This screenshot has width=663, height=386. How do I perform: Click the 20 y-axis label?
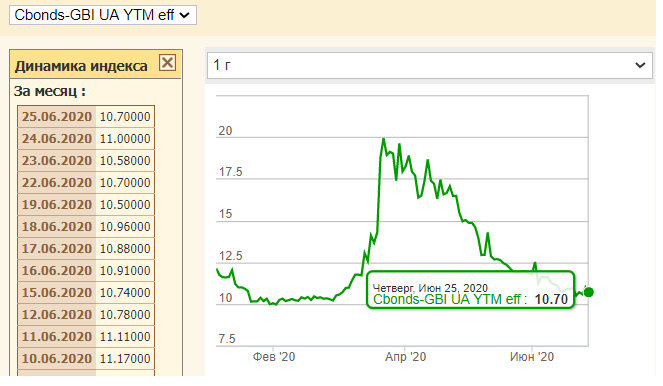pyautogui.click(x=225, y=131)
